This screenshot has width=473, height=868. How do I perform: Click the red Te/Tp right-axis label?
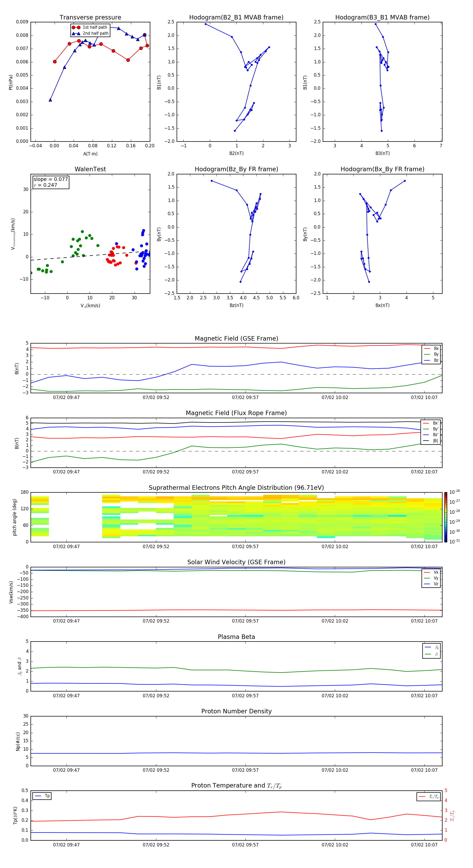[x=453, y=815]
